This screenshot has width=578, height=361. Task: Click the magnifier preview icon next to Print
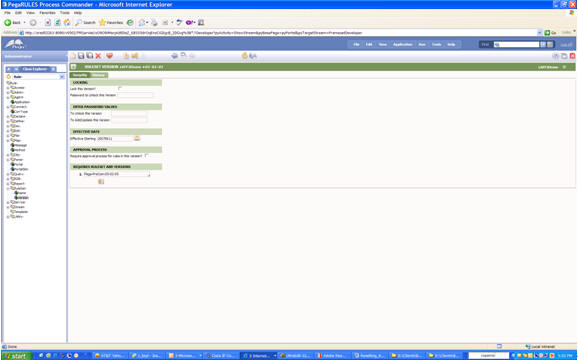pos(183,56)
